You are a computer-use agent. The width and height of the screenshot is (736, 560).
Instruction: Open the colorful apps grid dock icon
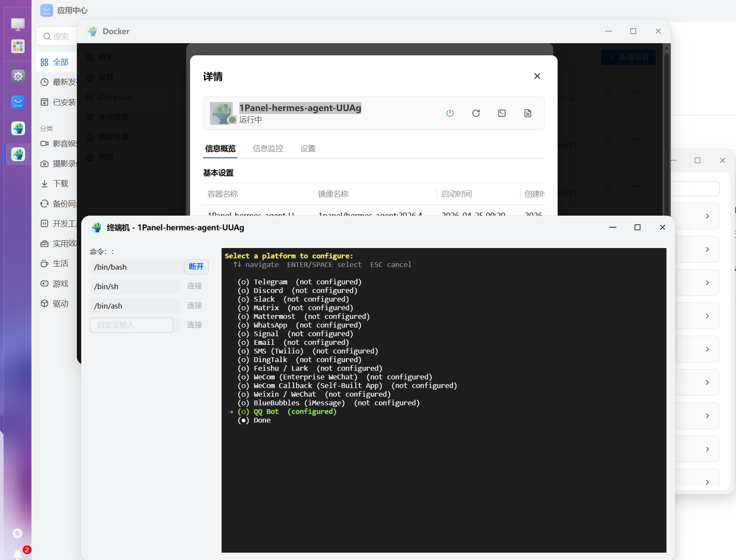[x=18, y=46]
